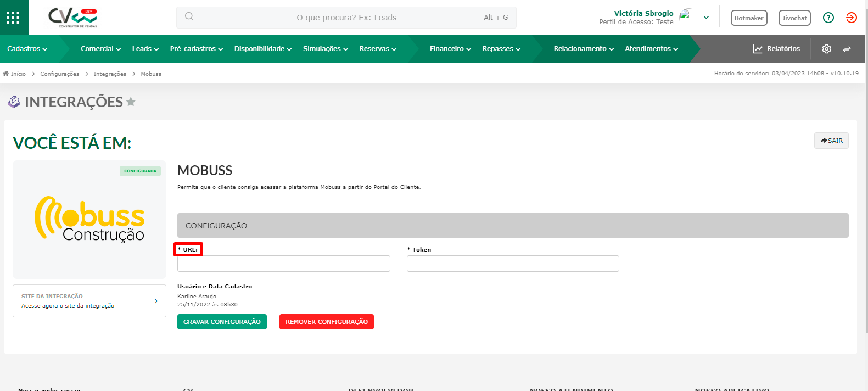Open the Atendimentos menu
The image size is (868, 391).
pyautogui.click(x=652, y=49)
